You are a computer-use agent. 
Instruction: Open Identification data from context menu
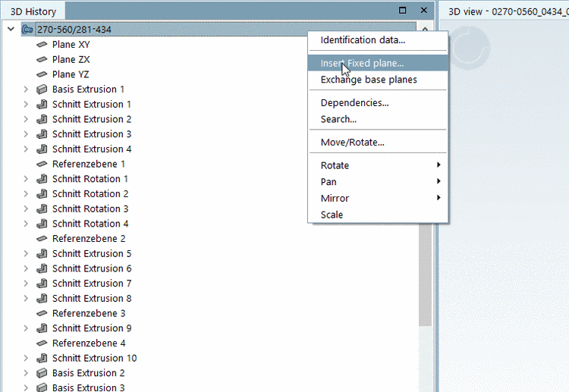[378, 40]
